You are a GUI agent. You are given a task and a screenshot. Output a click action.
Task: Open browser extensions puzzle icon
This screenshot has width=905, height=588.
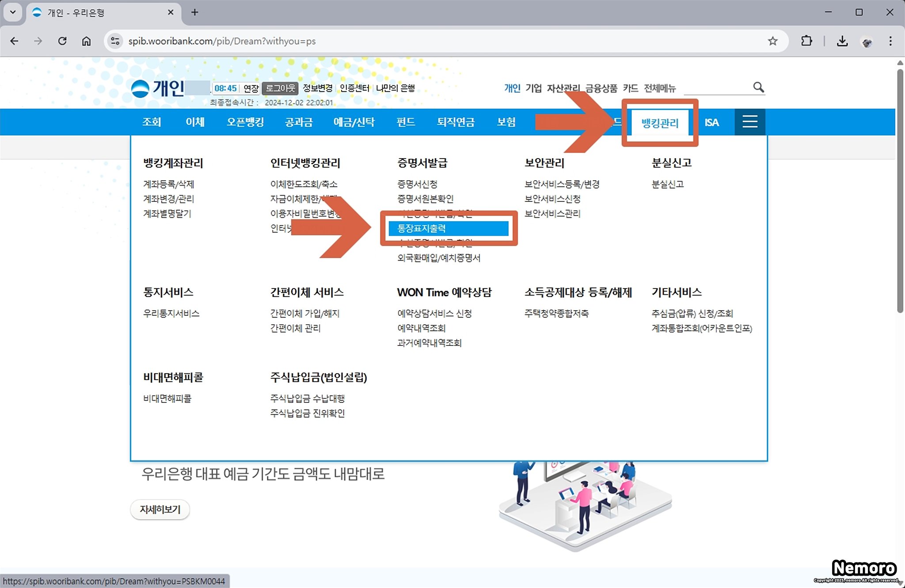806,41
